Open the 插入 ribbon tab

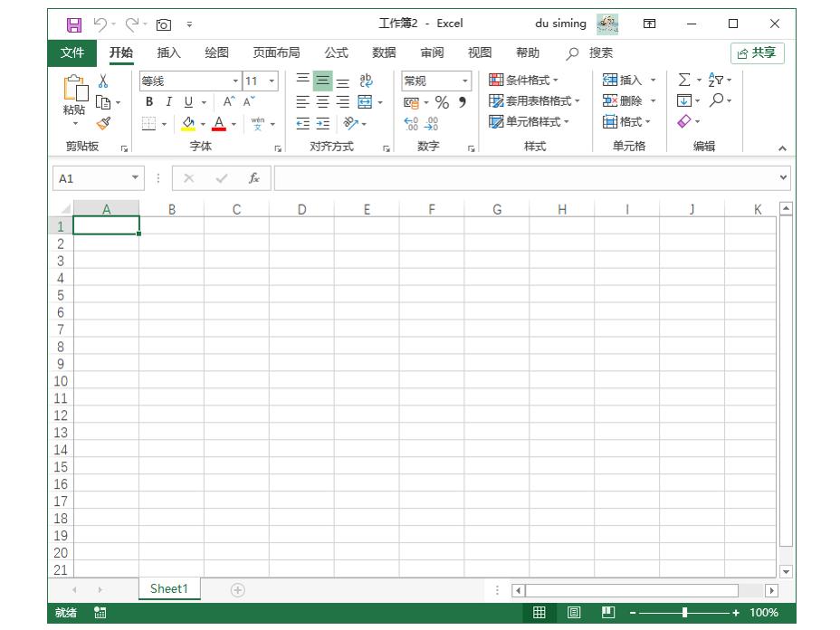click(x=168, y=52)
